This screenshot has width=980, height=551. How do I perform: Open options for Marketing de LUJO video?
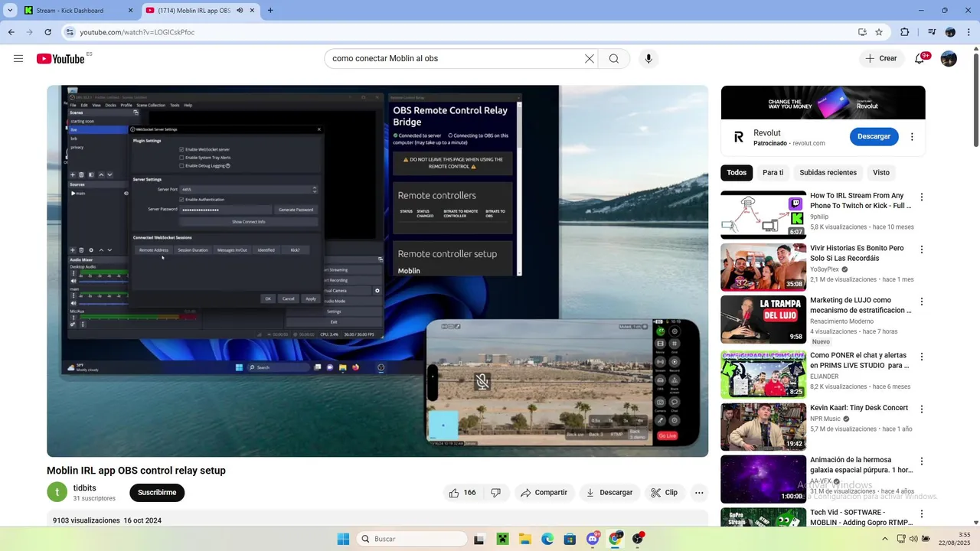[x=922, y=302]
